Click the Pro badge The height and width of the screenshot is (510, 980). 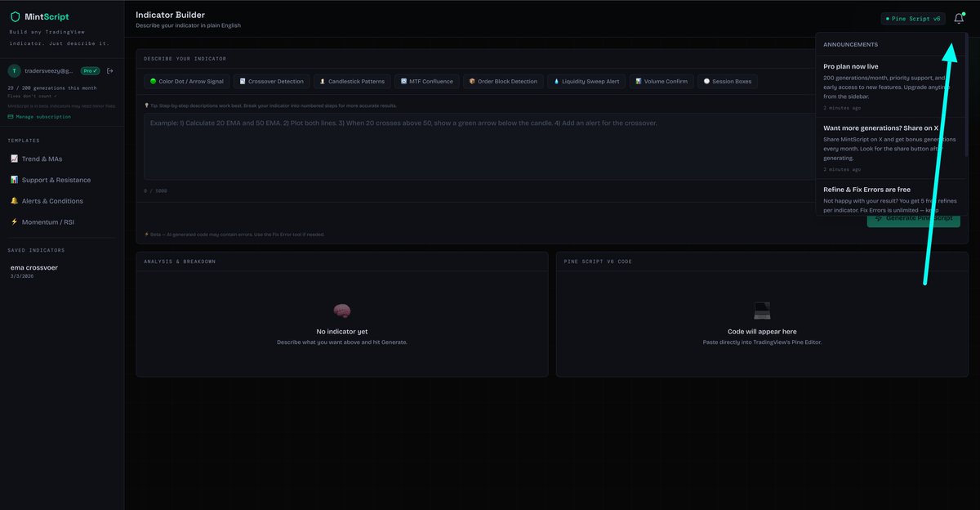[x=91, y=71]
